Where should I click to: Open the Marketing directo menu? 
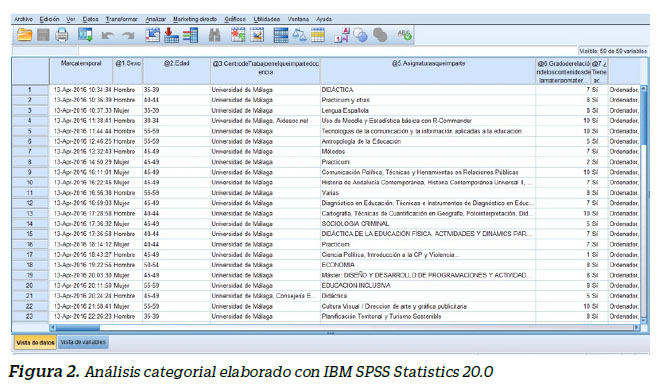(x=195, y=19)
